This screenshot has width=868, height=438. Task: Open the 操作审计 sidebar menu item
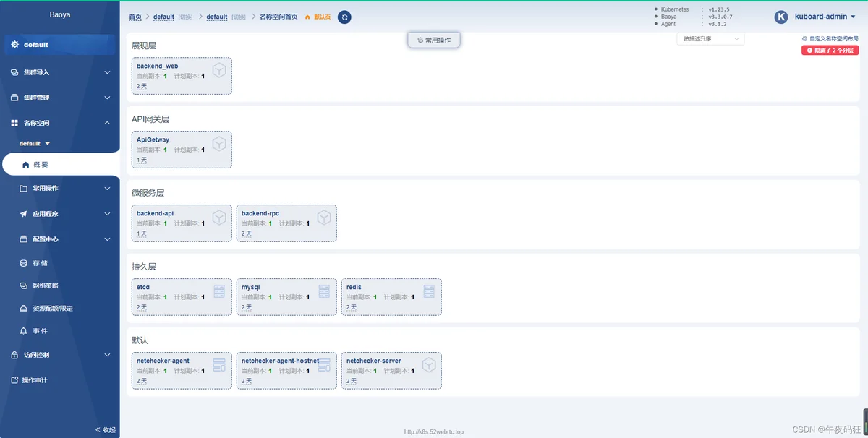point(60,380)
